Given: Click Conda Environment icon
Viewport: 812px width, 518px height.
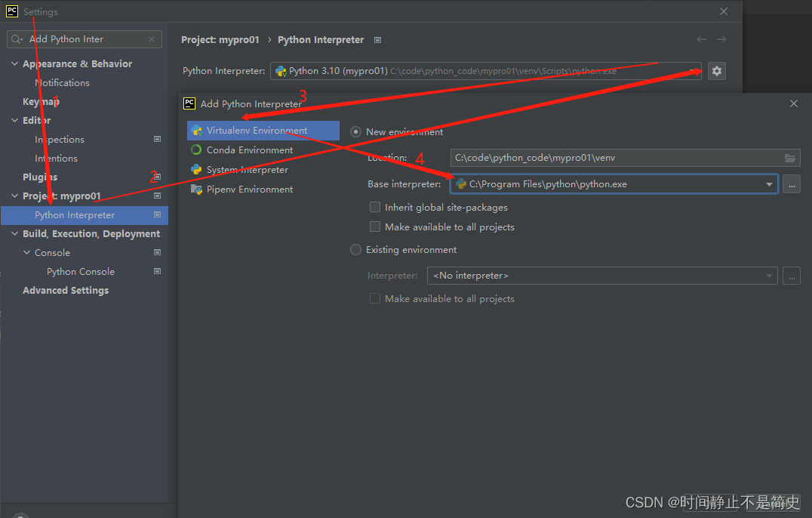Looking at the screenshot, I should pyautogui.click(x=196, y=150).
